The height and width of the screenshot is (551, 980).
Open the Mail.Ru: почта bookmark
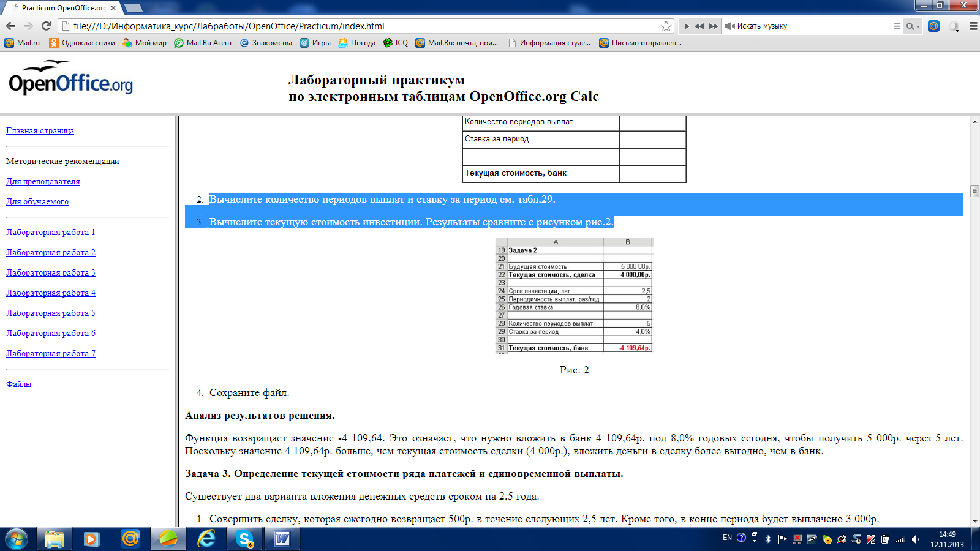point(457,43)
